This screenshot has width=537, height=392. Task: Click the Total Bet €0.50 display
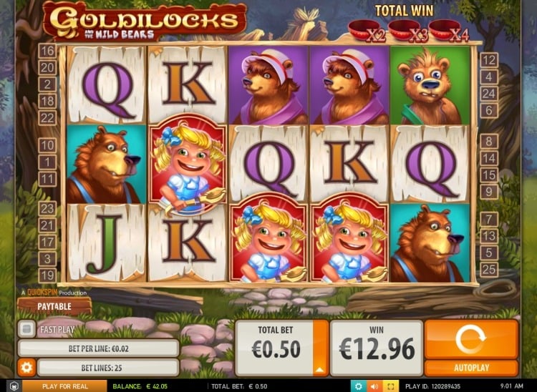(x=276, y=348)
